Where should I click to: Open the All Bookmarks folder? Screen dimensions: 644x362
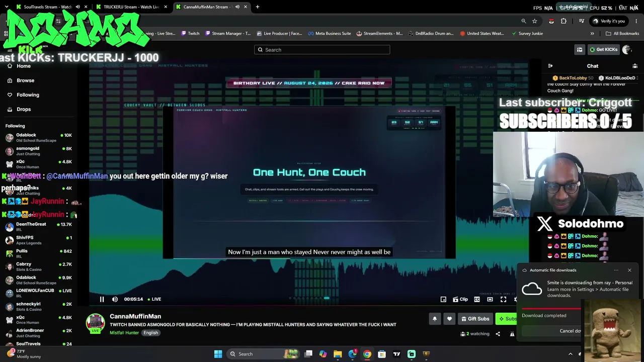[622, 34]
